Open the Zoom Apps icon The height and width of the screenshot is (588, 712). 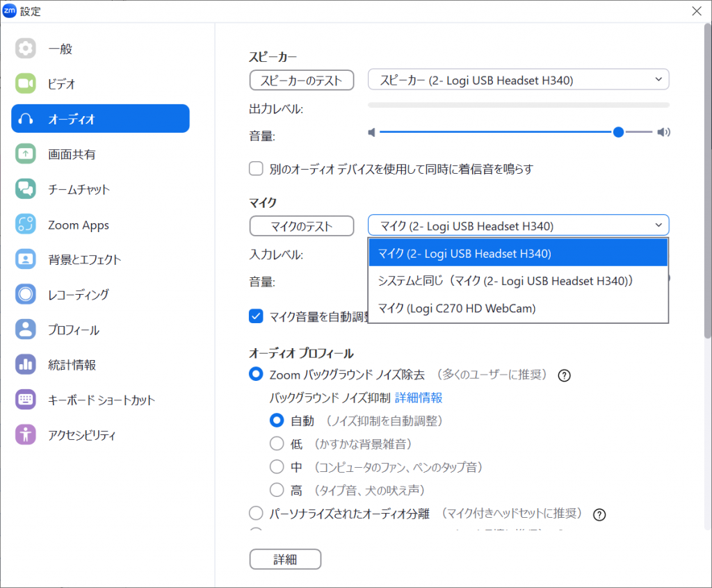[x=26, y=224]
